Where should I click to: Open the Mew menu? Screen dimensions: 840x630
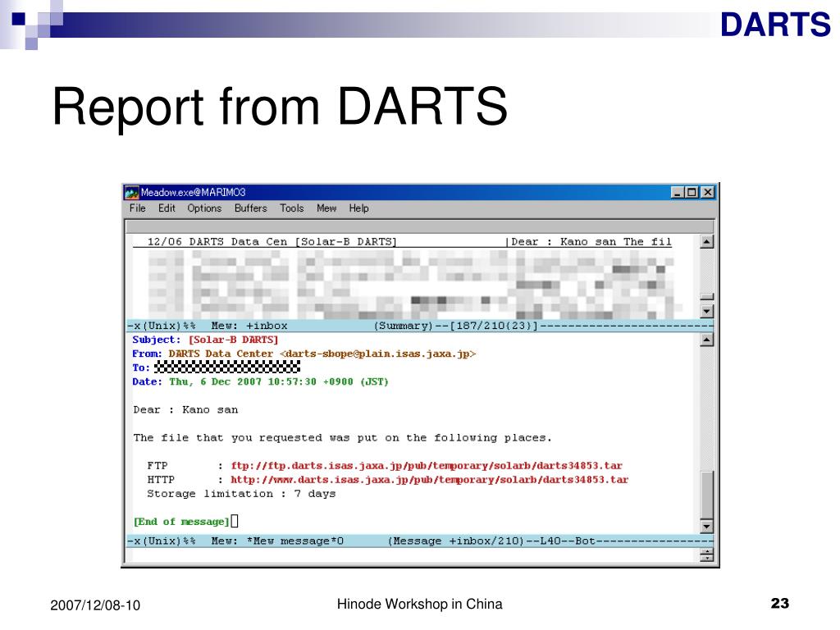click(326, 208)
